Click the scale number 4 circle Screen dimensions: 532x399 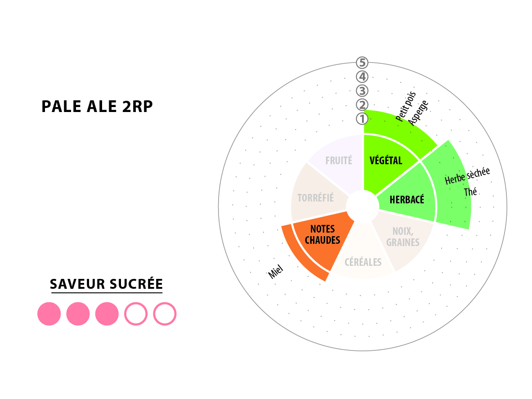(362, 76)
